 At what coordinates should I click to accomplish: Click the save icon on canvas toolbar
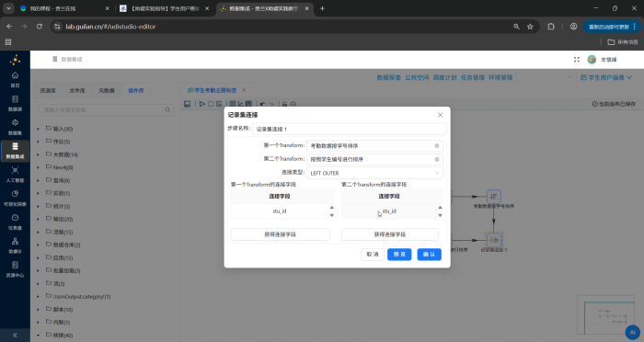(x=188, y=104)
